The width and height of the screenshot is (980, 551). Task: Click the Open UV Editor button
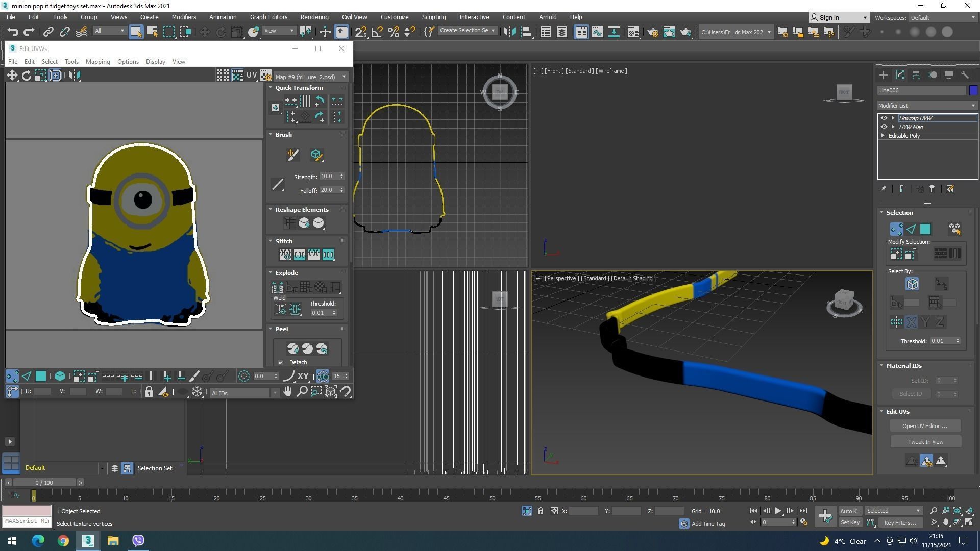point(924,426)
